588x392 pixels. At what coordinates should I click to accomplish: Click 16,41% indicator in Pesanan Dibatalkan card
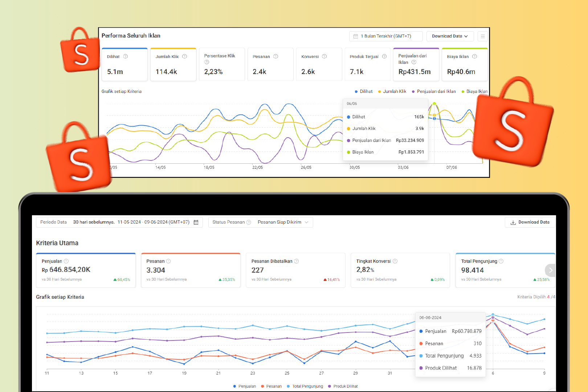point(331,279)
